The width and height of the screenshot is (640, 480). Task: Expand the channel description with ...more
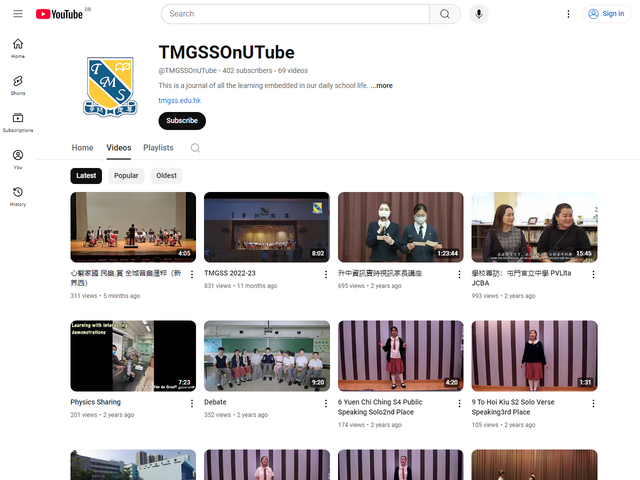coord(381,86)
